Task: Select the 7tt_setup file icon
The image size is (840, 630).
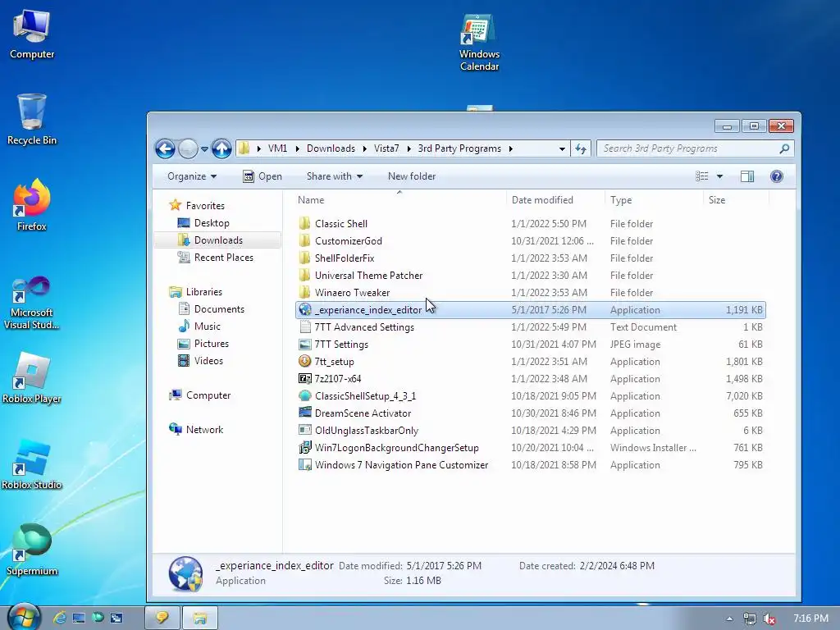Action: [x=305, y=361]
